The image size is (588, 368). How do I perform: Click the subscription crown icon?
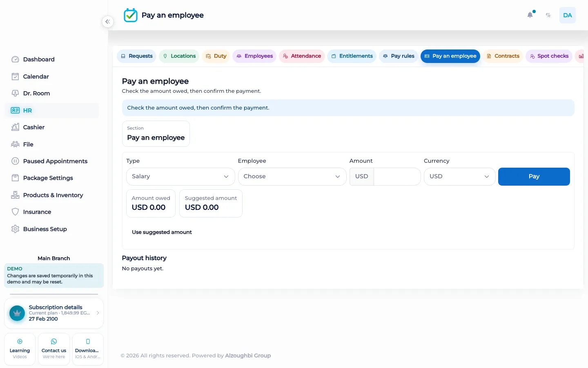[17, 313]
